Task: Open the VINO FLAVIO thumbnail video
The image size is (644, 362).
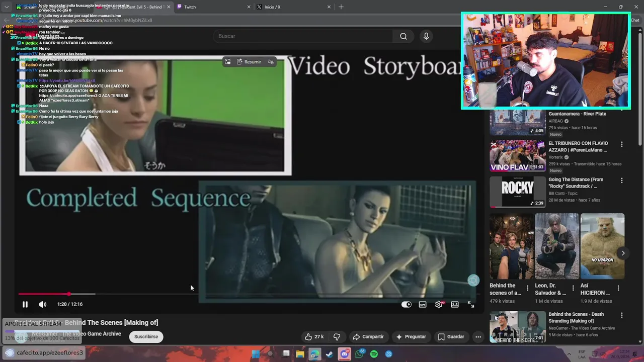Action: click(518, 155)
